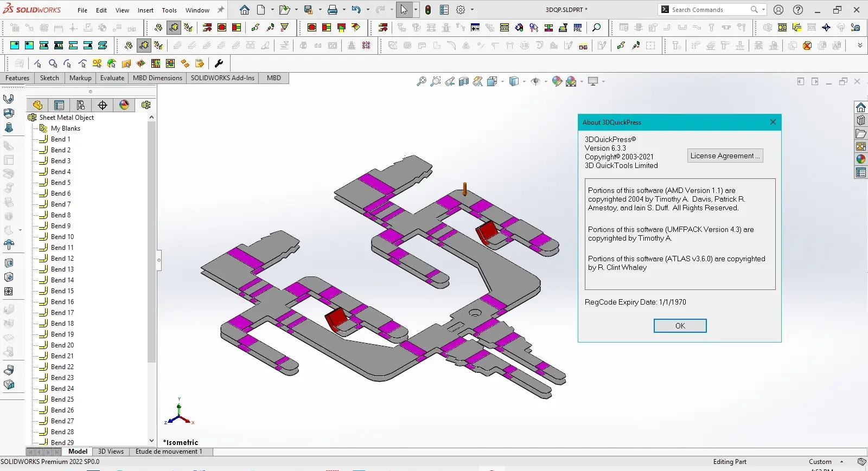
Task: Return to Previous View icon
Action: (x=450, y=81)
